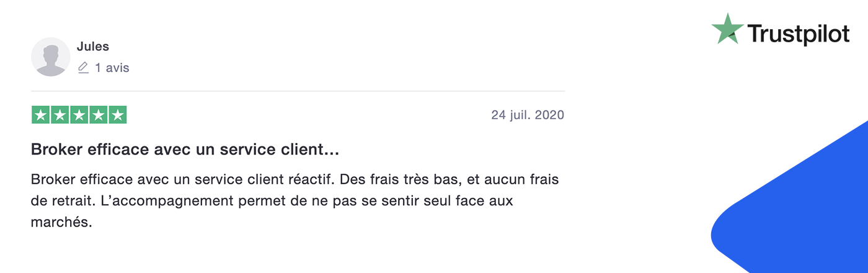Click Jules's grey avatar silhouette

(50, 57)
